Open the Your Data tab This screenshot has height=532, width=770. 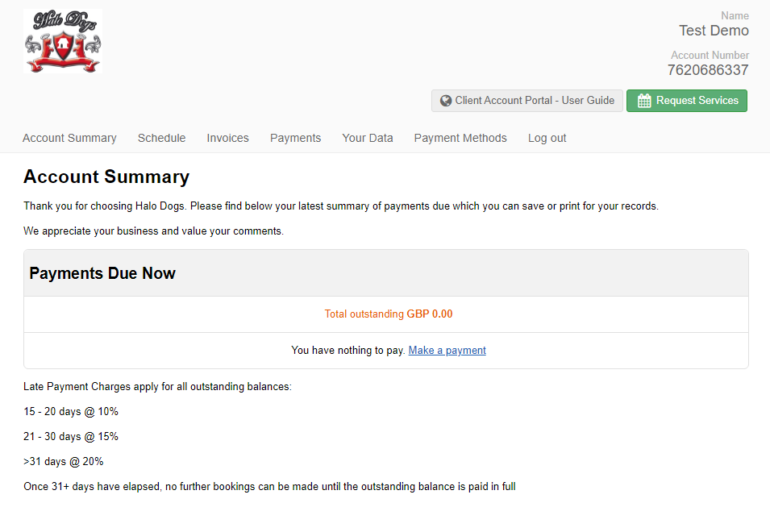(x=368, y=138)
